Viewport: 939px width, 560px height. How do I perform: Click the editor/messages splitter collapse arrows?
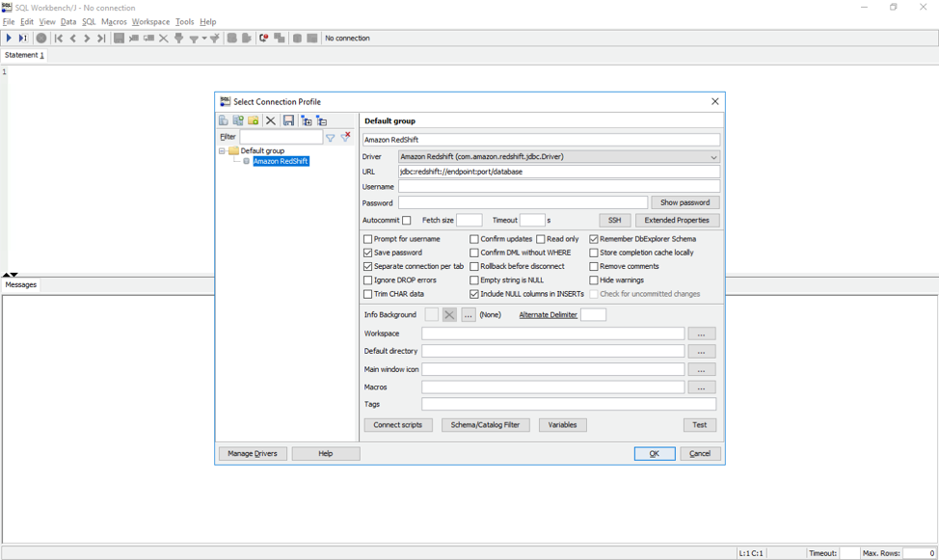pos(11,275)
